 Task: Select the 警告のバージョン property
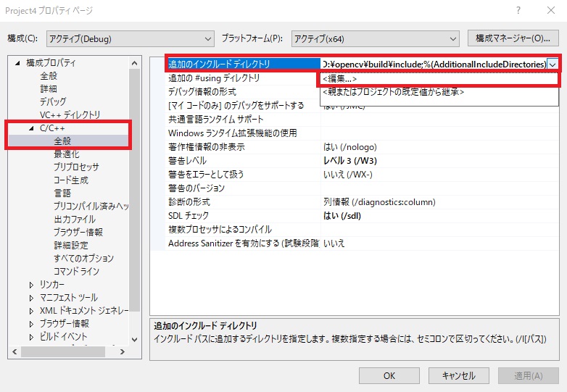196,188
